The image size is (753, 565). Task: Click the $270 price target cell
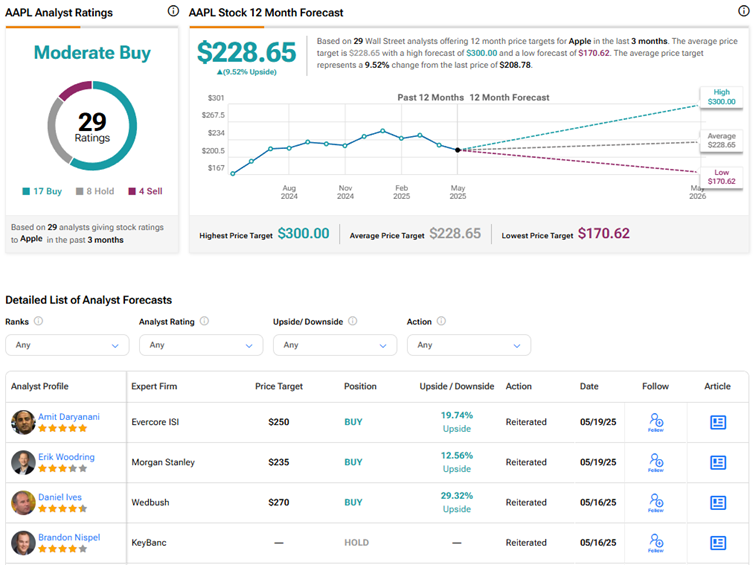point(279,503)
